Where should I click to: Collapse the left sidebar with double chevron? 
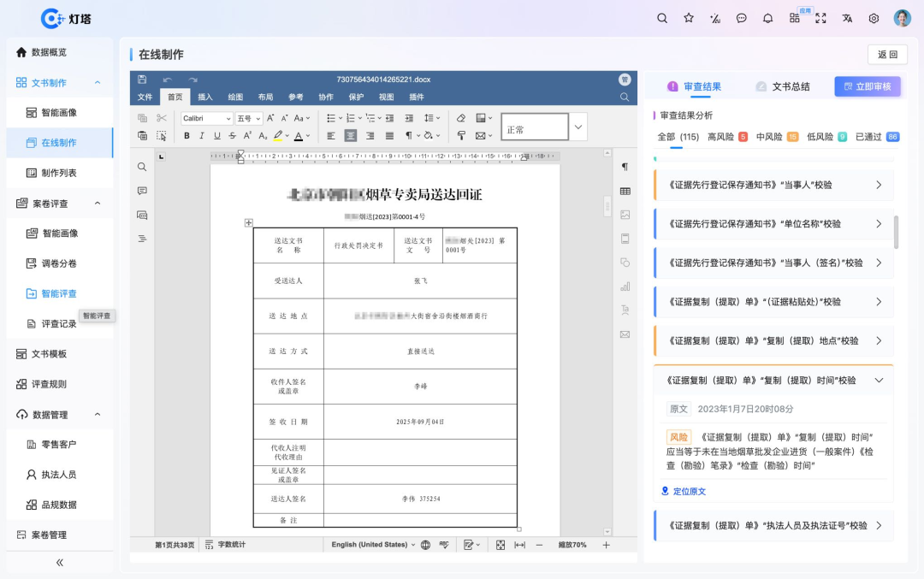[60, 562]
